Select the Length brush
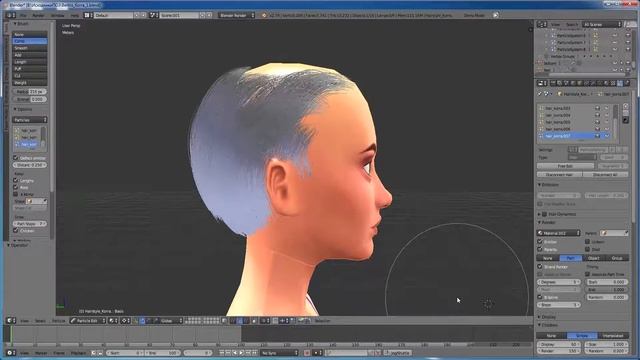640x360 pixels. [x=29, y=62]
